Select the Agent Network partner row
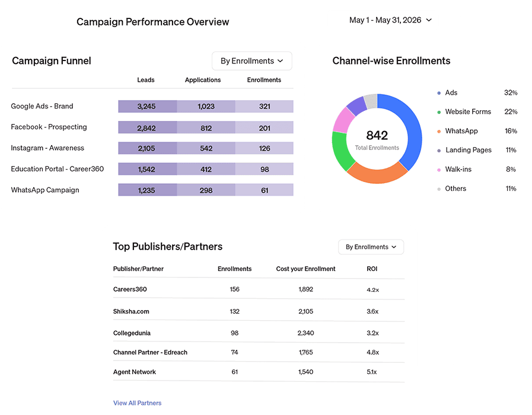The width and height of the screenshot is (532, 415). 259,372
